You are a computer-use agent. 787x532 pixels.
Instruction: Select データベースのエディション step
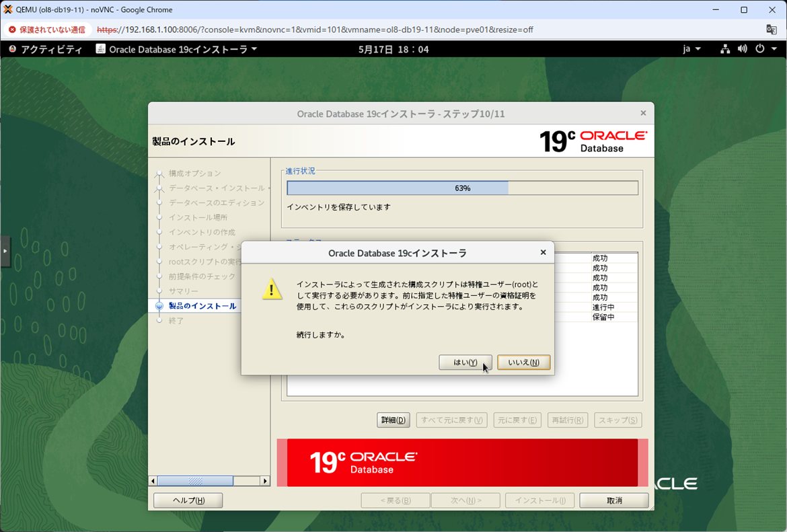click(217, 202)
